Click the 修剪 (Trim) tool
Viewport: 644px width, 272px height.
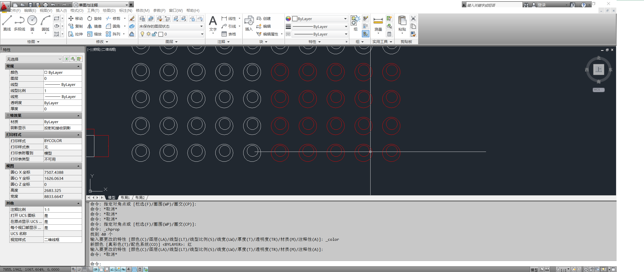click(x=113, y=18)
